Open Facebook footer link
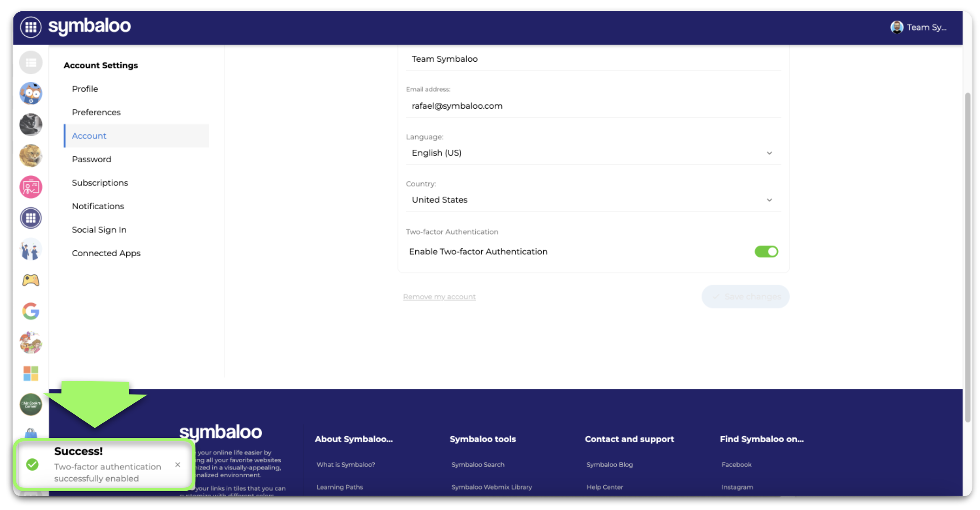This screenshot has height=510, width=980. pos(736,465)
